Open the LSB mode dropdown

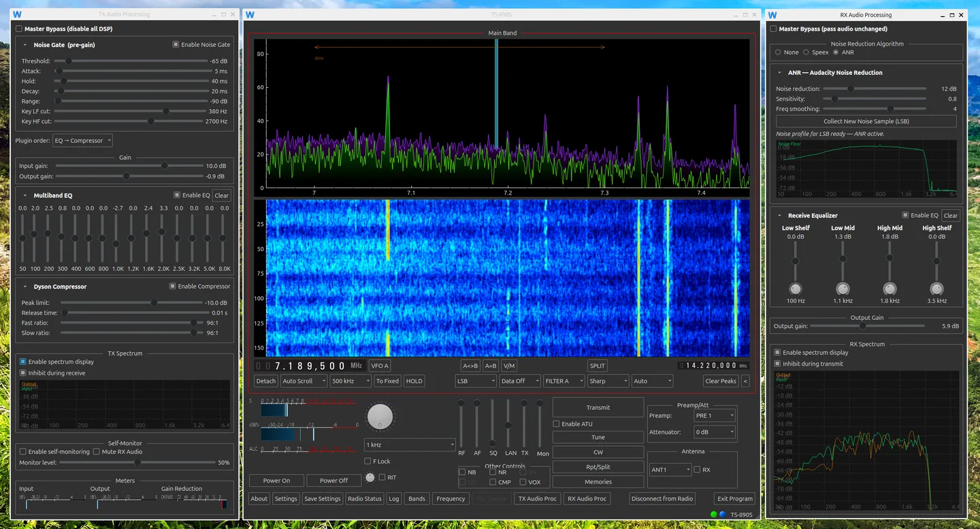coord(476,381)
